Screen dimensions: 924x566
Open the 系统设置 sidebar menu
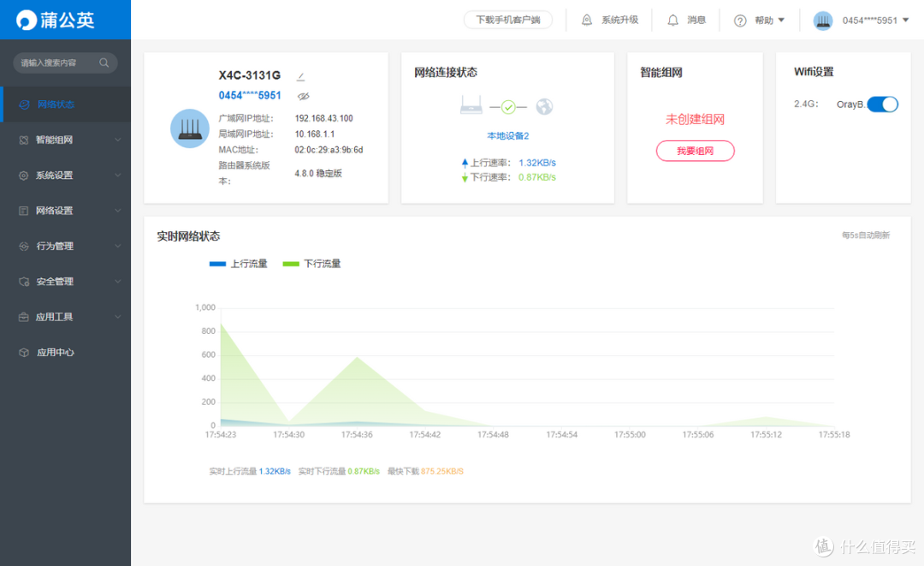(65, 175)
